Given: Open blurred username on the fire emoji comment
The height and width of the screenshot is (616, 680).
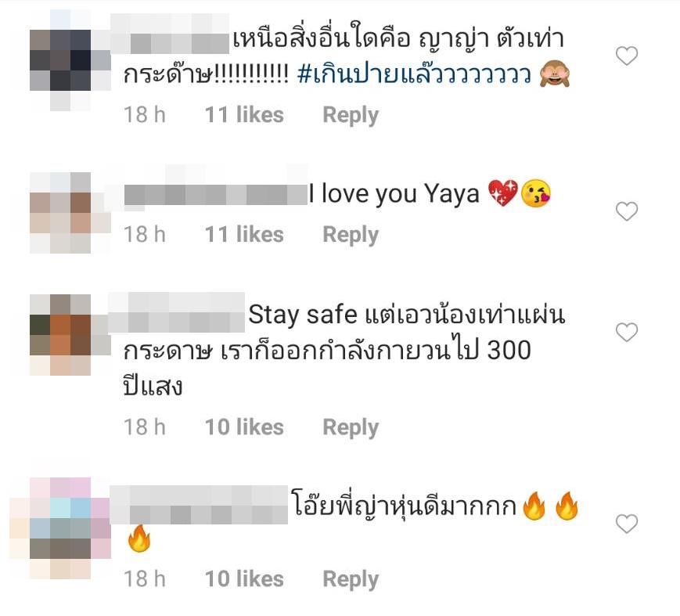Looking at the screenshot, I should 199,505.
